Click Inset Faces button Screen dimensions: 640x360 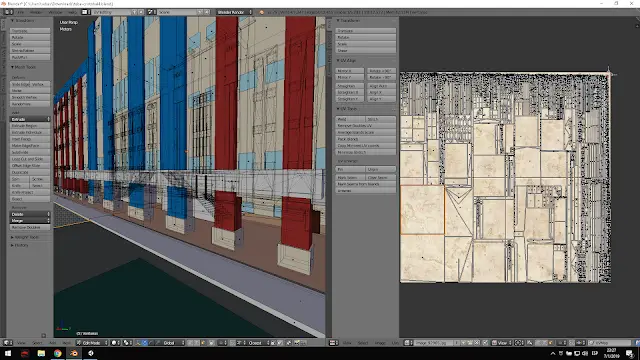(30, 139)
